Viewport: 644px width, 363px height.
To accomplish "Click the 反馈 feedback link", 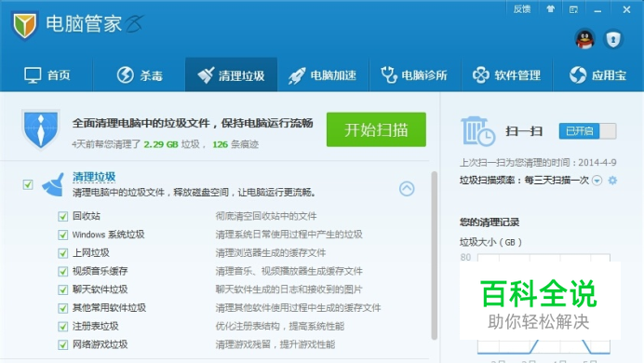I will tap(521, 9).
